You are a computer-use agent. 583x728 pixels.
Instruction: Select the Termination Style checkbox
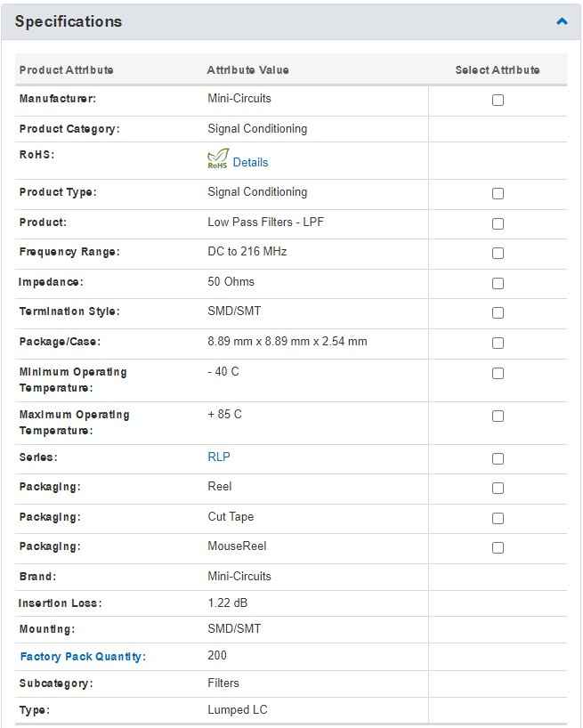coord(498,313)
